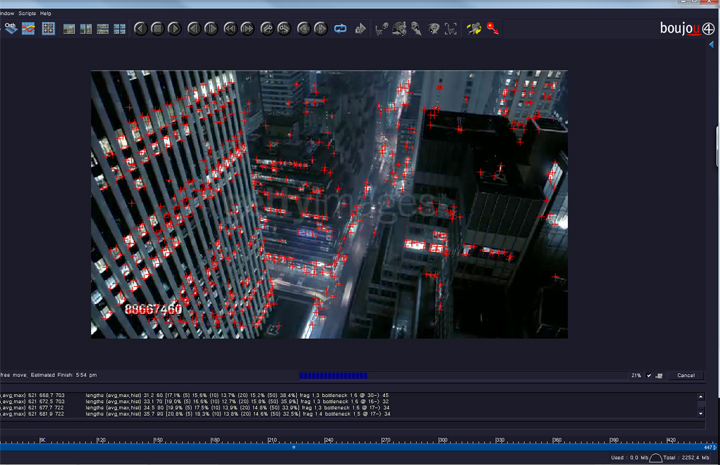Select the two-column split view layout icon
Screen dimensions: 720x465
[x=86, y=29]
